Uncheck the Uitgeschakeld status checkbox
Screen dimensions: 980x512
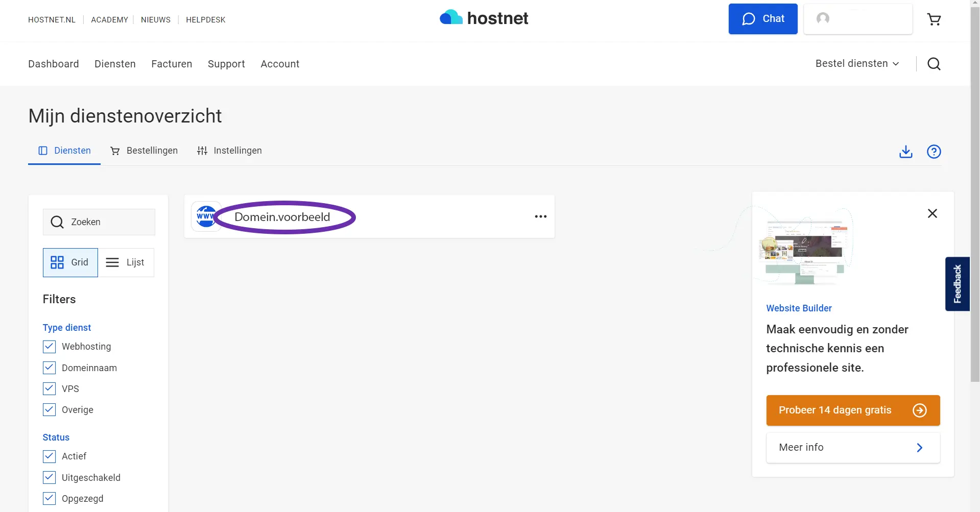pyautogui.click(x=50, y=478)
